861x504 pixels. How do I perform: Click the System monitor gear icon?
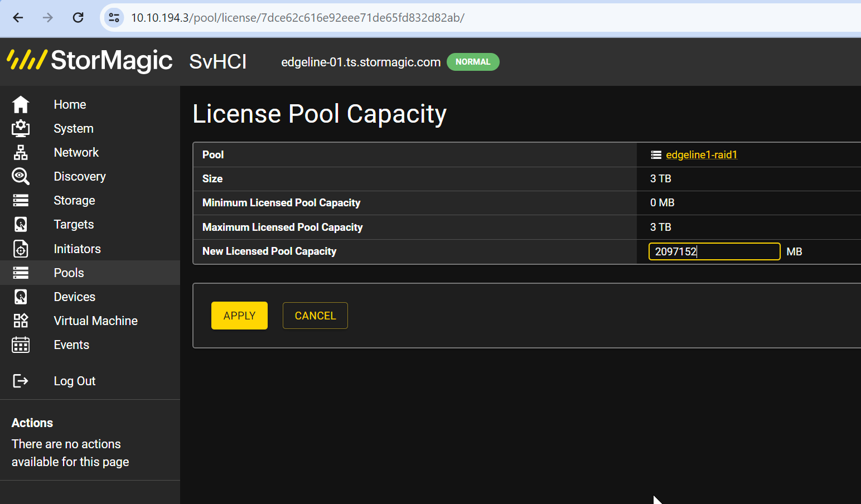pyautogui.click(x=21, y=128)
